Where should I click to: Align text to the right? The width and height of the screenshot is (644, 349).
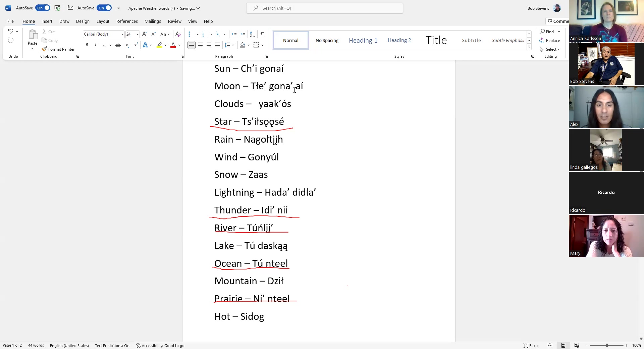pyautogui.click(x=209, y=45)
